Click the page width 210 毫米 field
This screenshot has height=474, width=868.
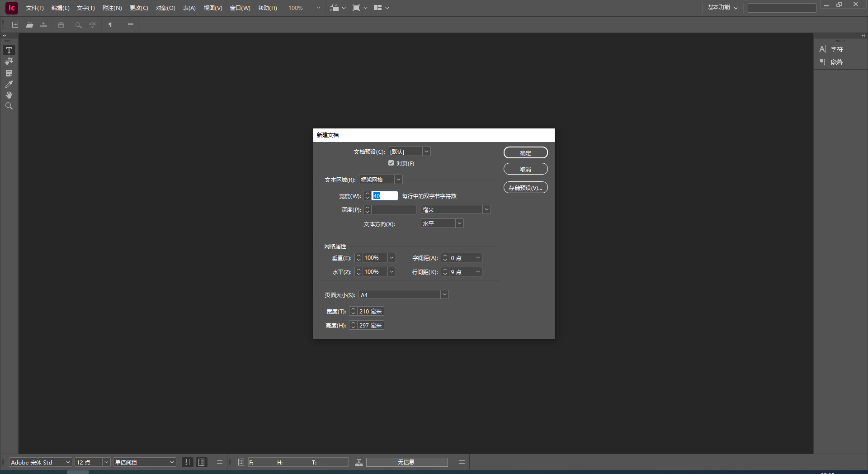(x=371, y=311)
